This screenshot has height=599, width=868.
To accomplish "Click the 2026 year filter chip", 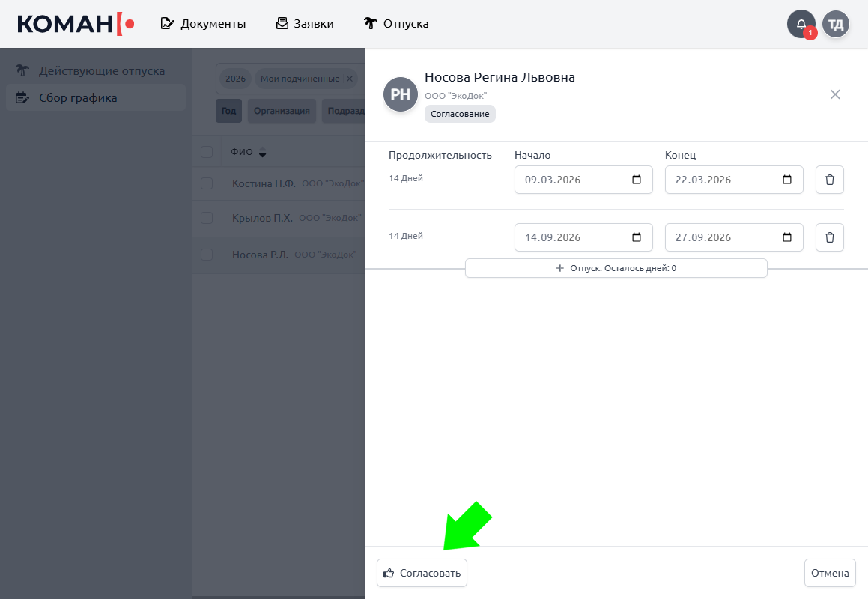I will click(235, 79).
